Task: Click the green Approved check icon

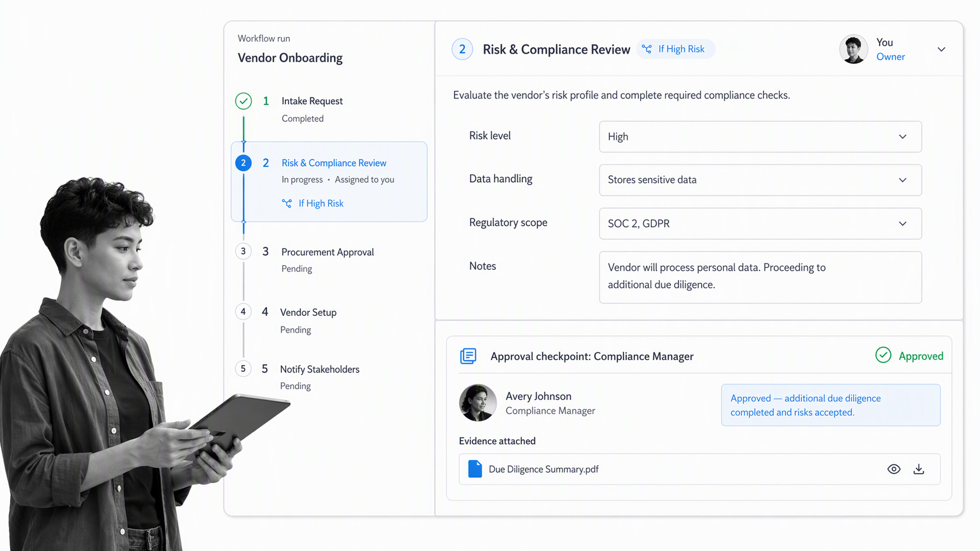Action: [883, 355]
